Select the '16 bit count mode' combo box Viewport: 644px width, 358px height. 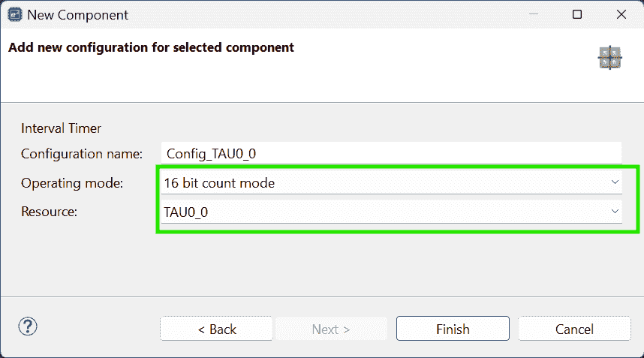click(375, 182)
